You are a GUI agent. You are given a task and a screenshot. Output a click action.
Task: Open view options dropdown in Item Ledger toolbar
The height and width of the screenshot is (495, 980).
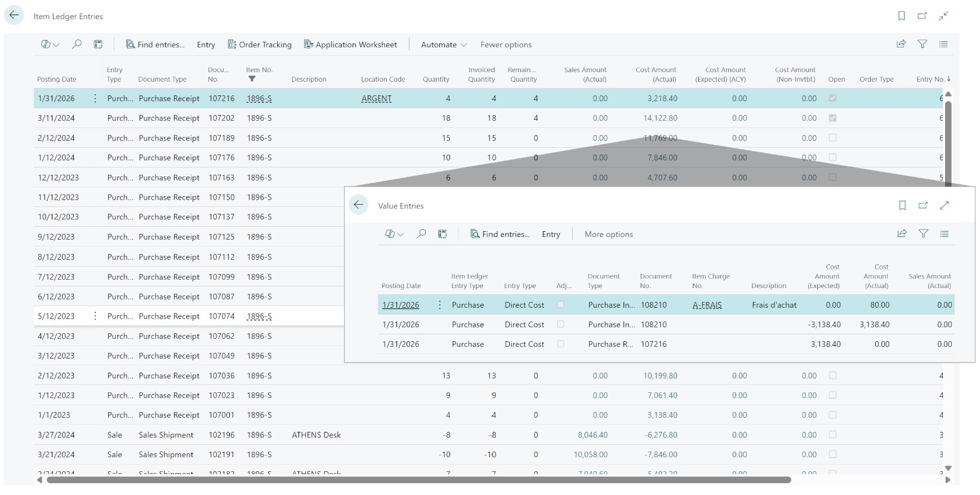(50, 45)
